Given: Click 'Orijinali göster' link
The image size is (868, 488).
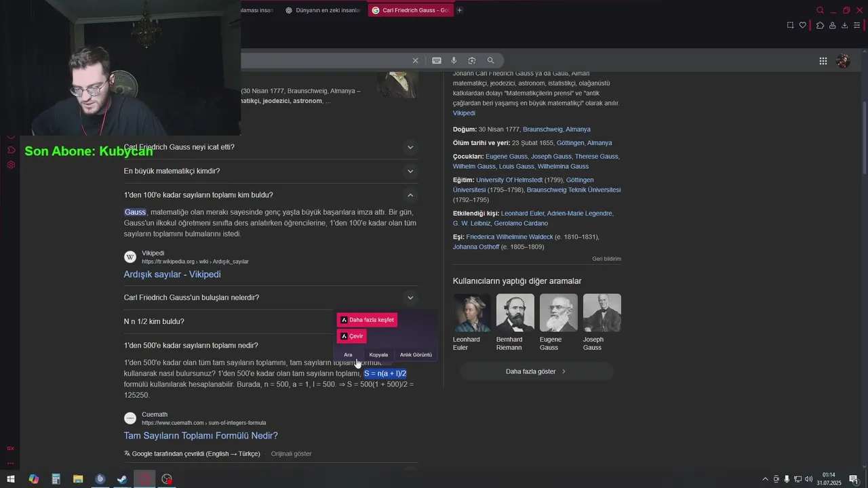Looking at the screenshot, I should coord(291,453).
